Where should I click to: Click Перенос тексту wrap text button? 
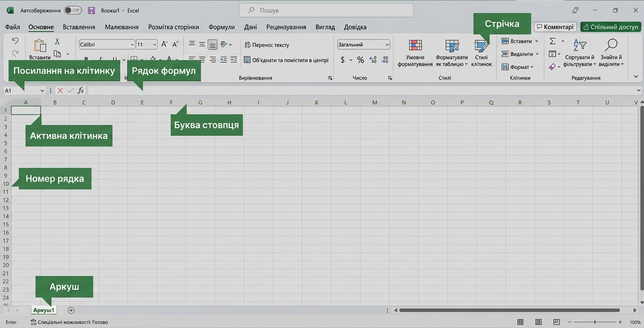[x=267, y=45]
